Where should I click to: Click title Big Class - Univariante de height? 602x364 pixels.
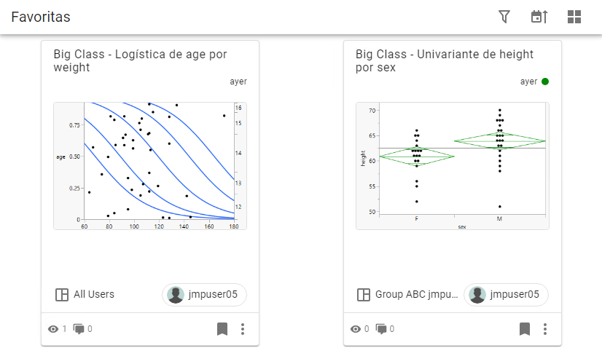pyautogui.click(x=445, y=60)
